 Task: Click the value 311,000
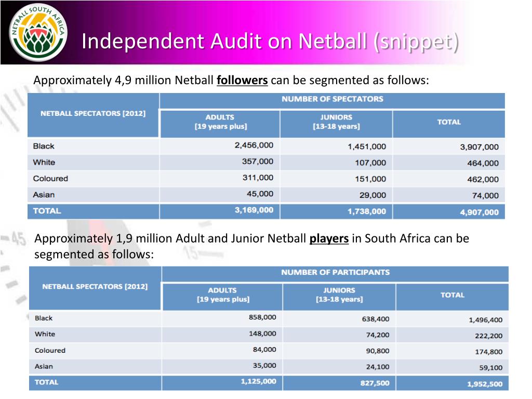[x=258, y=178]
